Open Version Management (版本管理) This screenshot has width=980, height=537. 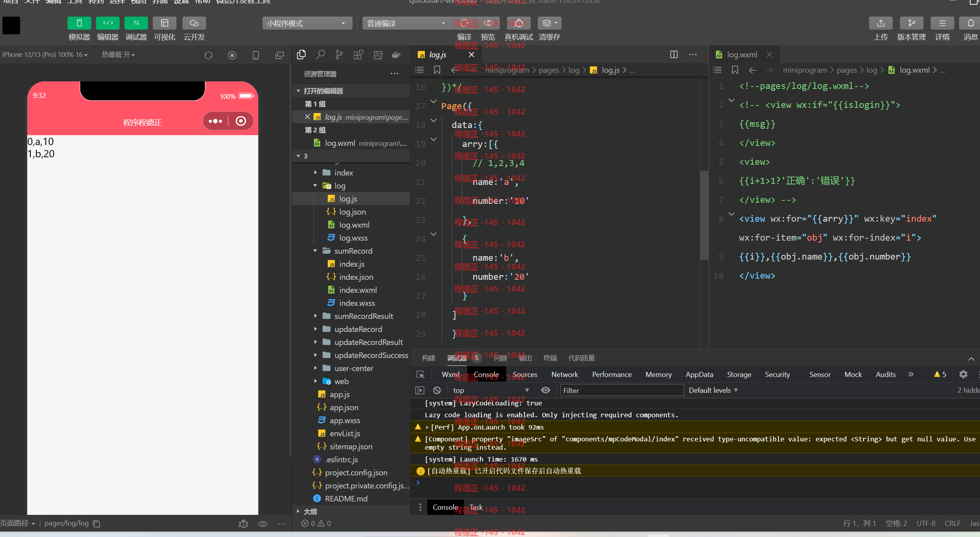911,23
